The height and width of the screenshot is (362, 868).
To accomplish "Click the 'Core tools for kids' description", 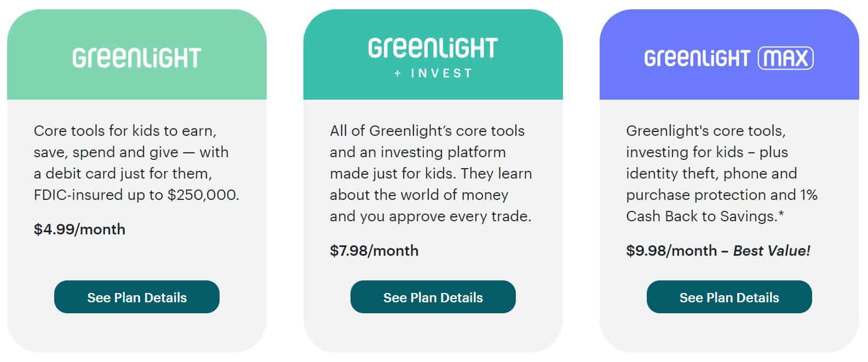I will 136,163.
